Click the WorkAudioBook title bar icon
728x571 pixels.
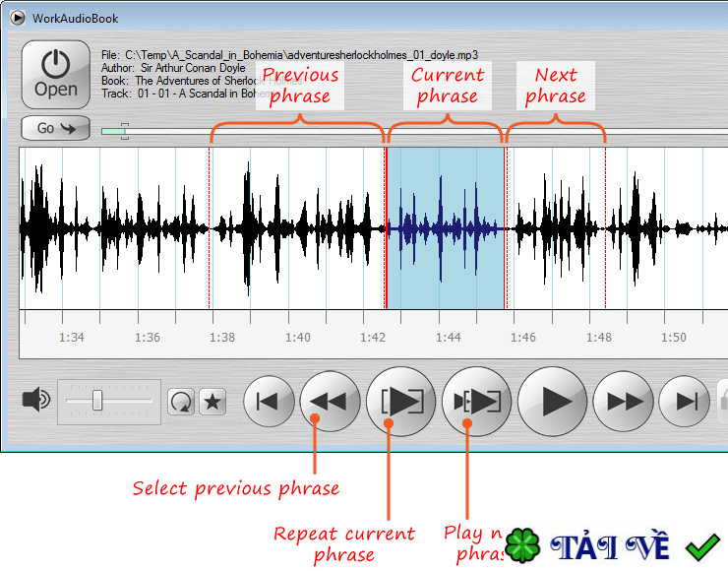[x=18, y=18]
